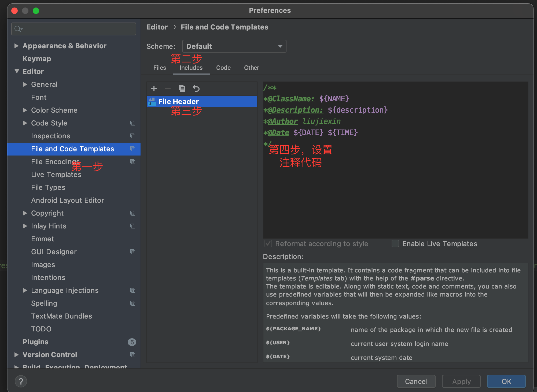Select the File Header template row
The height and width of the screenshot is (392, 537).
(202, 101)
